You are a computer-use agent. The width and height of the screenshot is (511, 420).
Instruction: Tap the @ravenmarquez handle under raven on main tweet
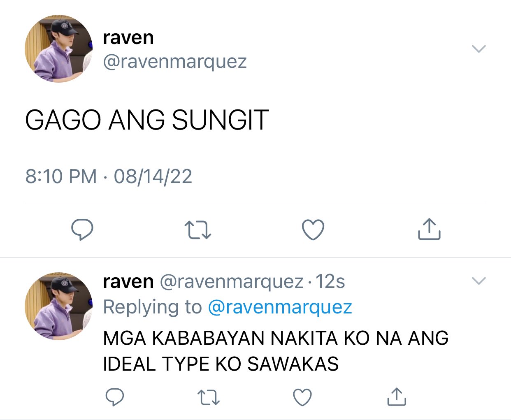[175, 62]
